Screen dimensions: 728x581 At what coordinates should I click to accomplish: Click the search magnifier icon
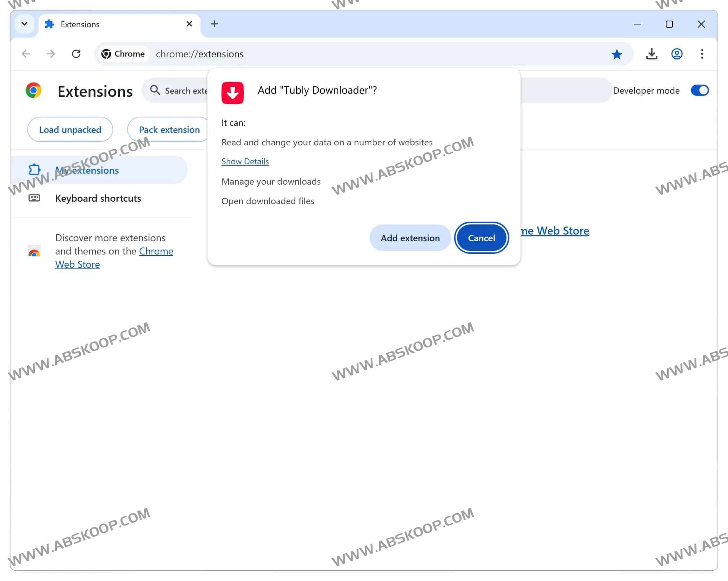(x=155, y=90)
